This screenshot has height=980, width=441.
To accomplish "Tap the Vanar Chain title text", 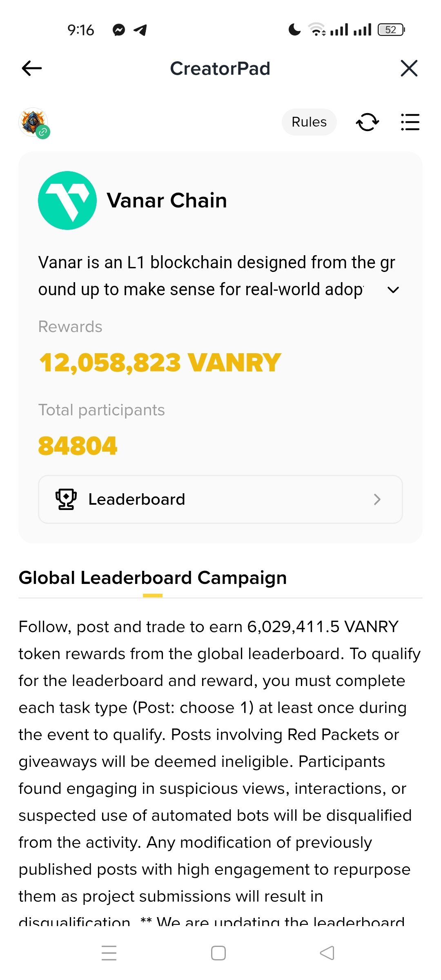I will point(167,200).
